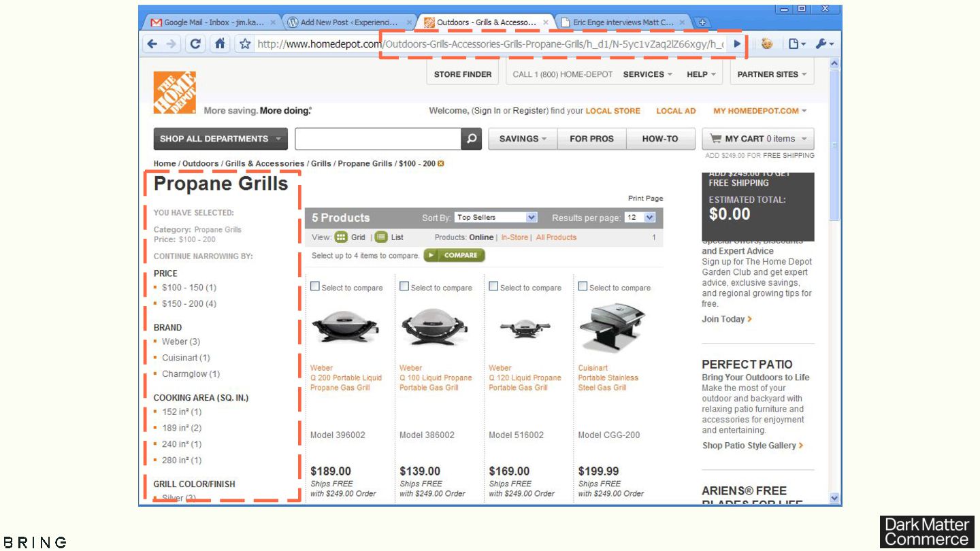Image resolution: width=980 pixels, height=551 pixels.
Task: Open the browser home icon
Action: point(220,44)
